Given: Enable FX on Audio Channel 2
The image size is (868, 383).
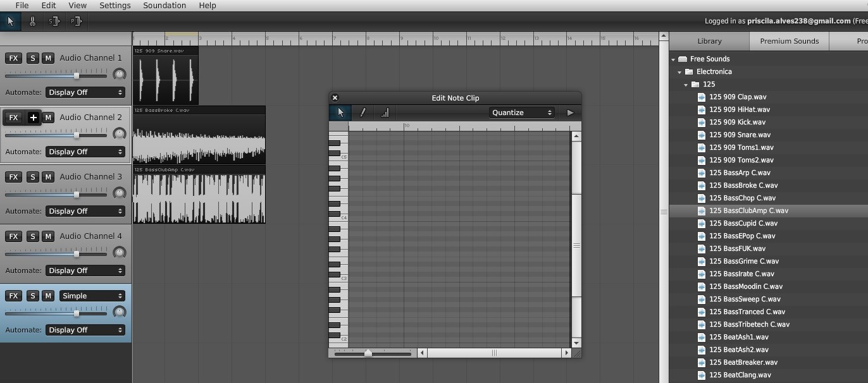Looking at the screenshot, I should pos(13,117).
